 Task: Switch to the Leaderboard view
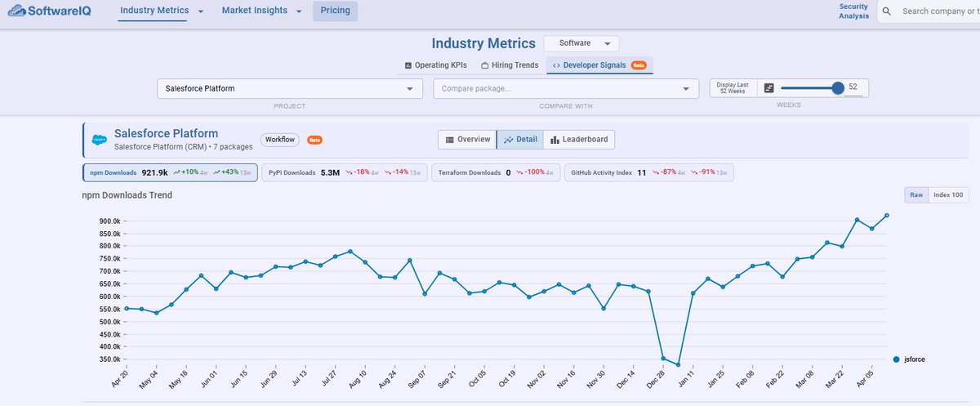[579, 140]
